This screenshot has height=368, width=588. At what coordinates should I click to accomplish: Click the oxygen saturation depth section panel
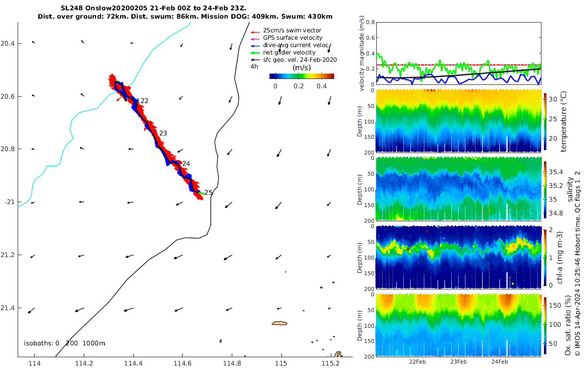tap(459, 325)
